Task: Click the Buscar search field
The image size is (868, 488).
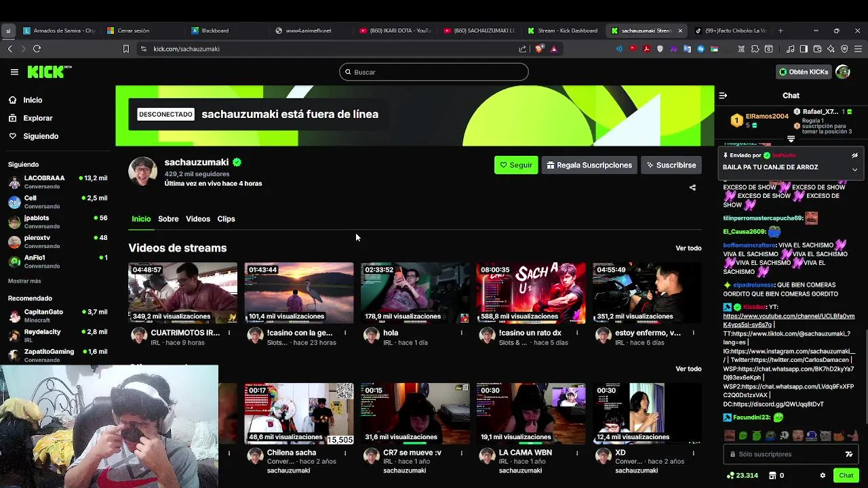Action: tap(434, 72)
